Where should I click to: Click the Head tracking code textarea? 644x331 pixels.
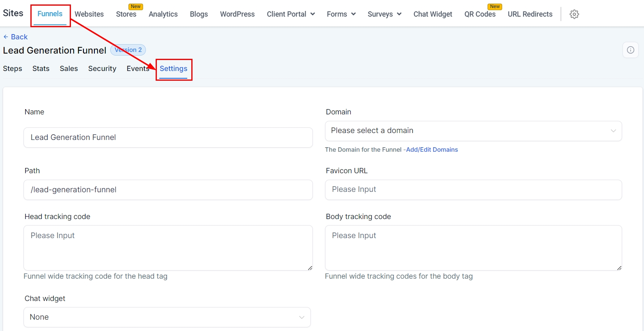(168, 248)
